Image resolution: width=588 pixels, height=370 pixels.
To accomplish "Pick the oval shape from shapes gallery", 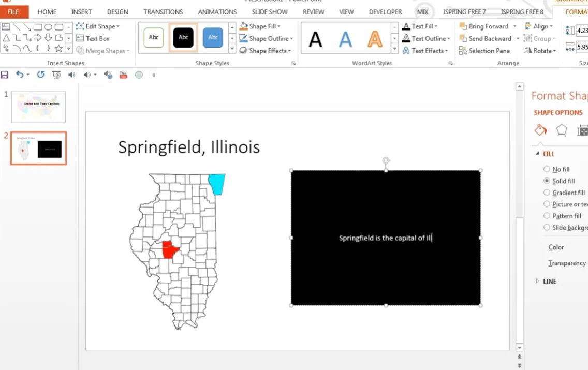I will (x=48, y=27).
